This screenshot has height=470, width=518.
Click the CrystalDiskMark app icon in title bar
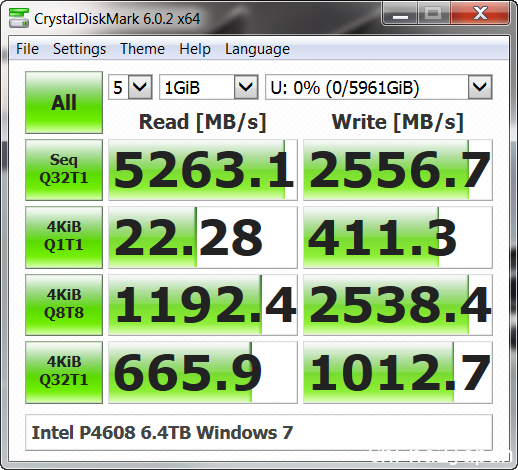pyautogui.click(x=19, y=18)
